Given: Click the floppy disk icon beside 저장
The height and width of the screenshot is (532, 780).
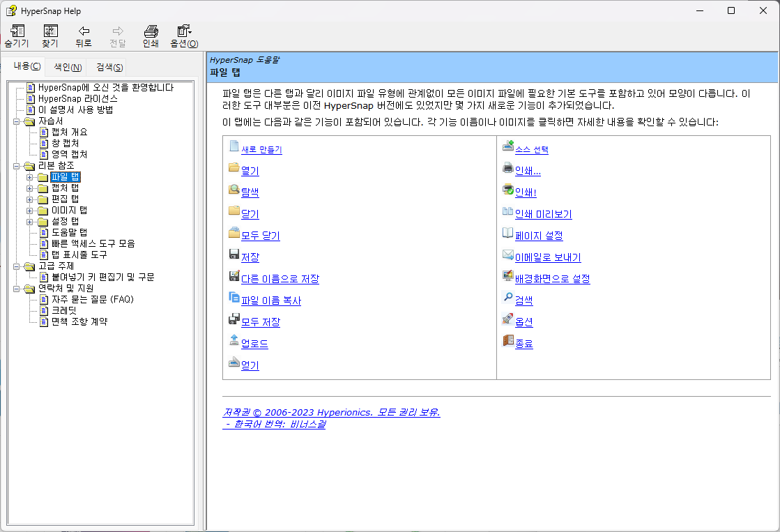Looking at the screenshot, I should [x=234, y=254].
